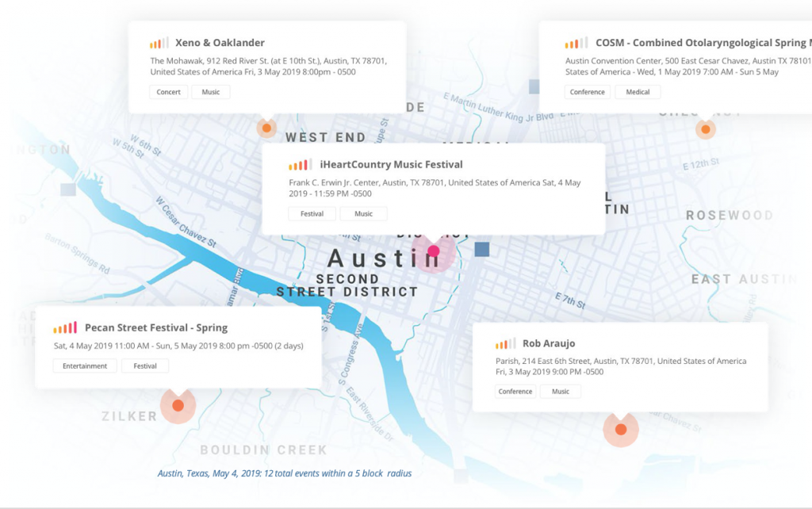Click the E 12th St road label
The width and height of the screenshot is (812, 509).
(x=701, y=165)
